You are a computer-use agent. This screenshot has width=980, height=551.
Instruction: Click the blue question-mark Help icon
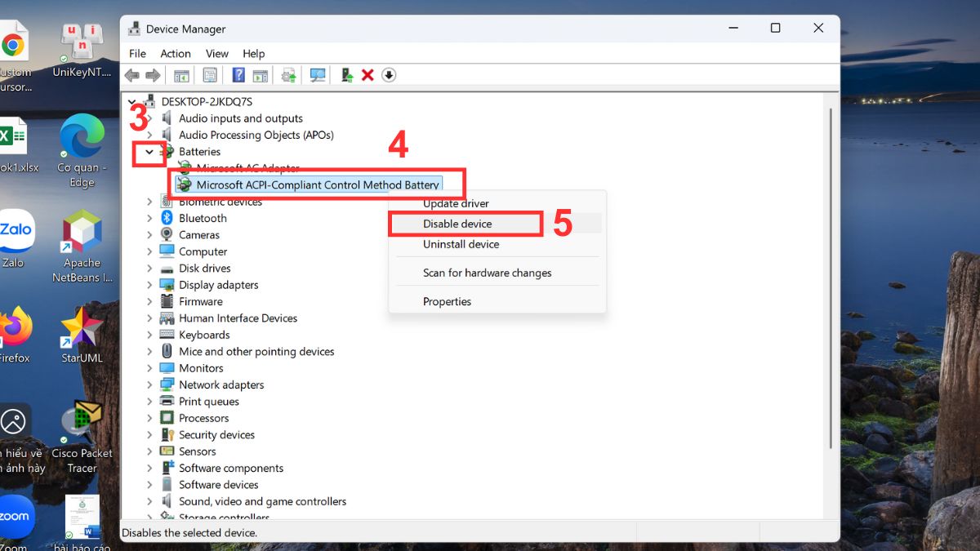pyautogui.click(x=238, y=75)
